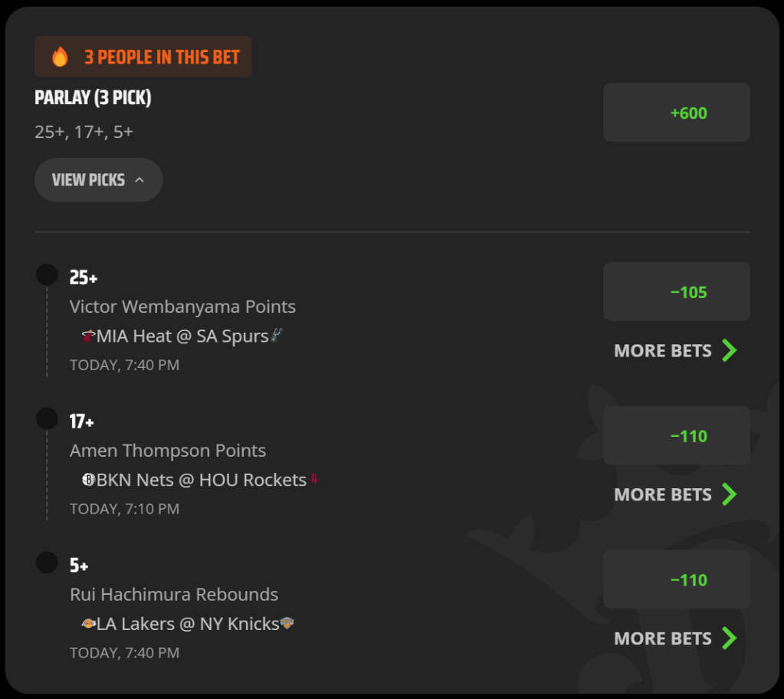This screenshot has height=699, width=784.
Task: Click the LA Lakers team logo
Action: point(88,623)
